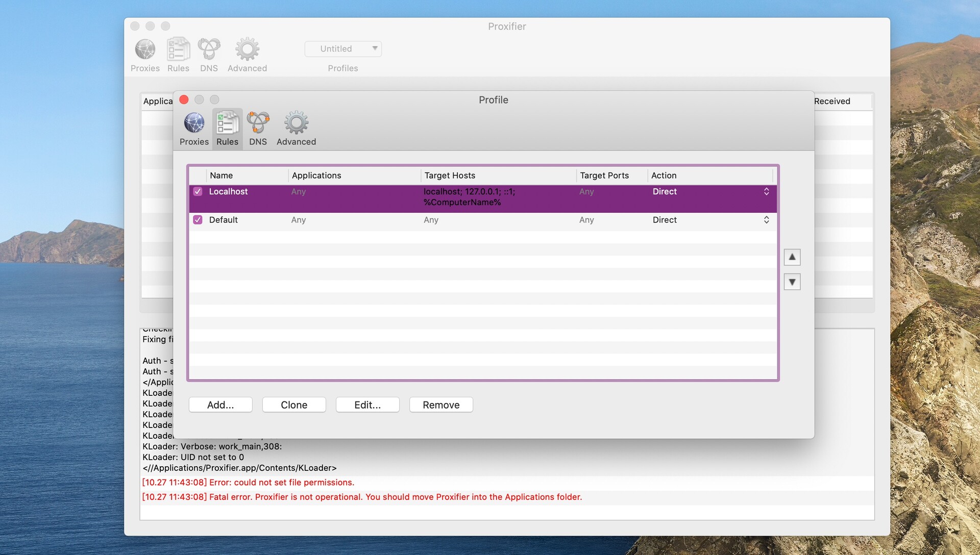The width and height of the screenshot is (980, 555).
Task: Click the Action column header
Action: pyautogui.click(x=710, y=175)
